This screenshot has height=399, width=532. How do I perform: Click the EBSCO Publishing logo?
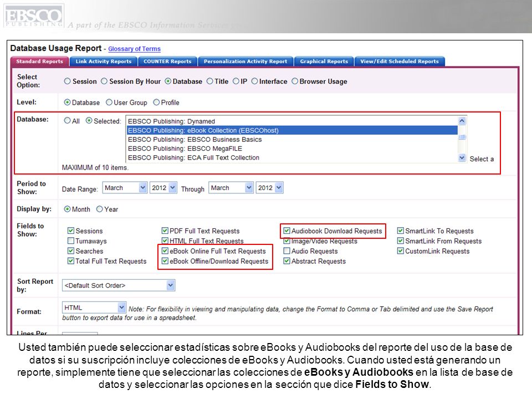[x=34, y=16]
